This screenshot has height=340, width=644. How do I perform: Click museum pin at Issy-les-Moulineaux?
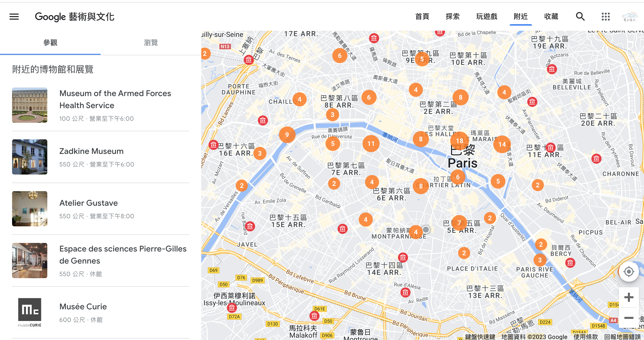(x=232, y=308)
